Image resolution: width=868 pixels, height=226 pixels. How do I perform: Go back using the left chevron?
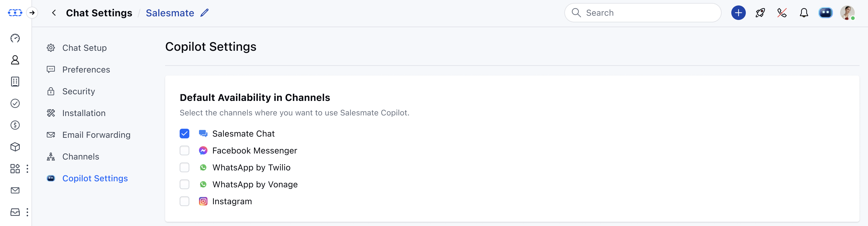(54, 13)
